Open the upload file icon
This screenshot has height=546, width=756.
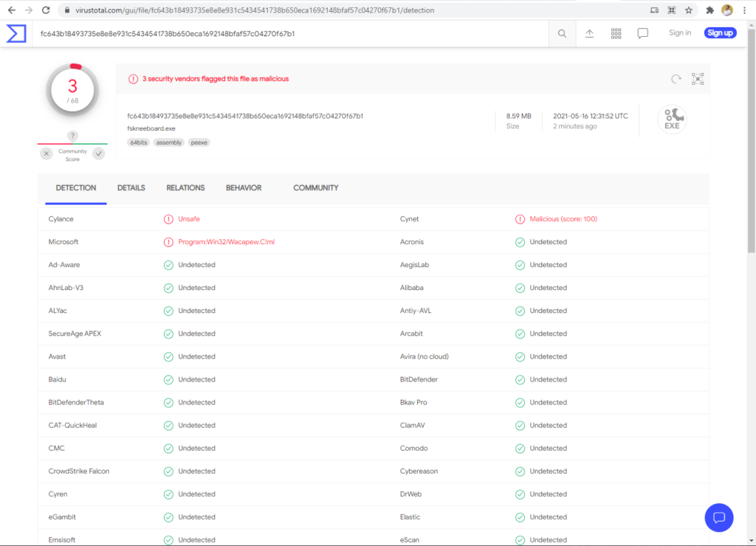(589, 33)
